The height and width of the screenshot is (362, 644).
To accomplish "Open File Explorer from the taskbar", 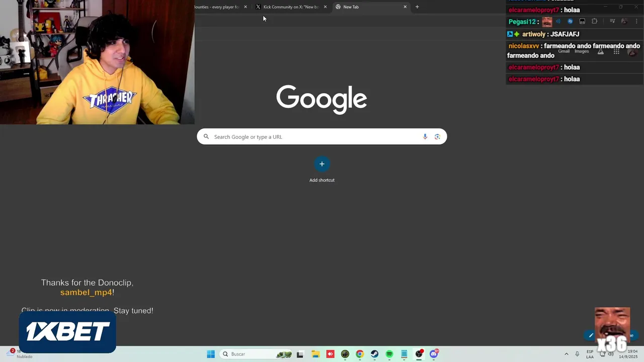I will pyautogui.click(x=315, y=354).
